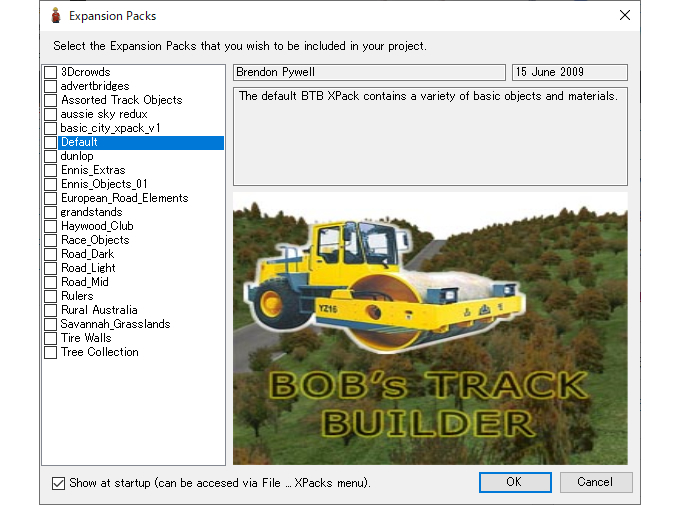Check the basic_city_xpack_v1 checkbox

pos(50,128)
